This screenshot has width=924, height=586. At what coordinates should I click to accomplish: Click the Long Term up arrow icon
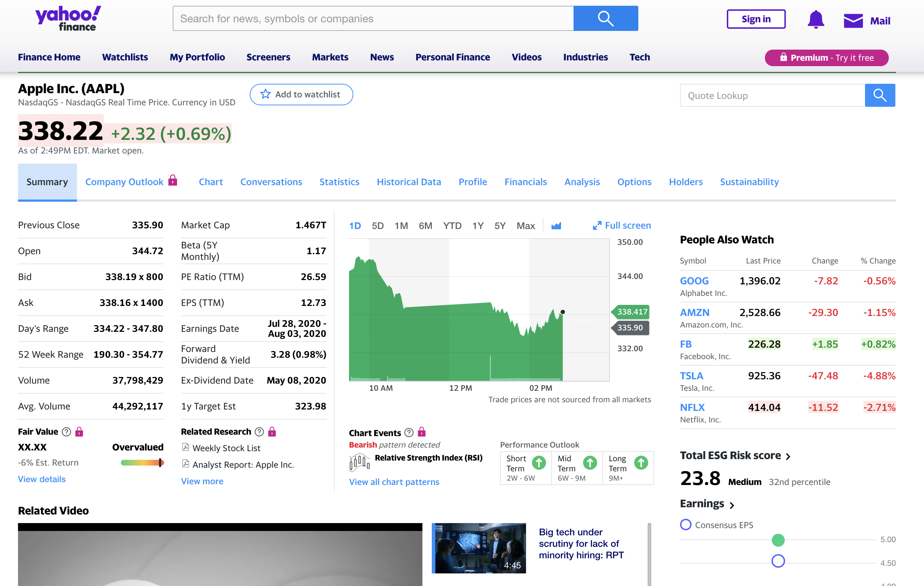click(641, 463)
